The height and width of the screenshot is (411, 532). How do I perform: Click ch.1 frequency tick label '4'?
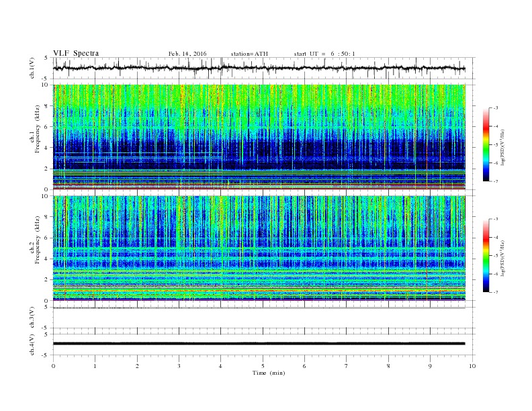[46, 148]
